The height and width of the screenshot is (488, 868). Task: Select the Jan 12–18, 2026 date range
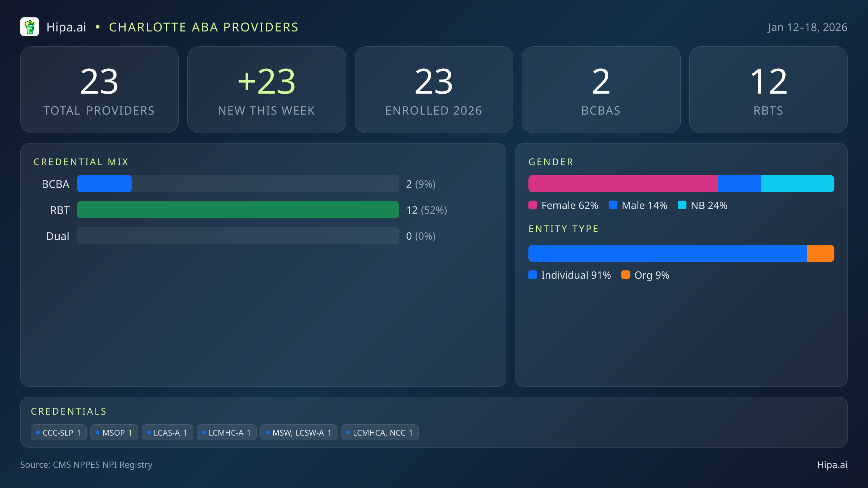[x=807, y=27]
